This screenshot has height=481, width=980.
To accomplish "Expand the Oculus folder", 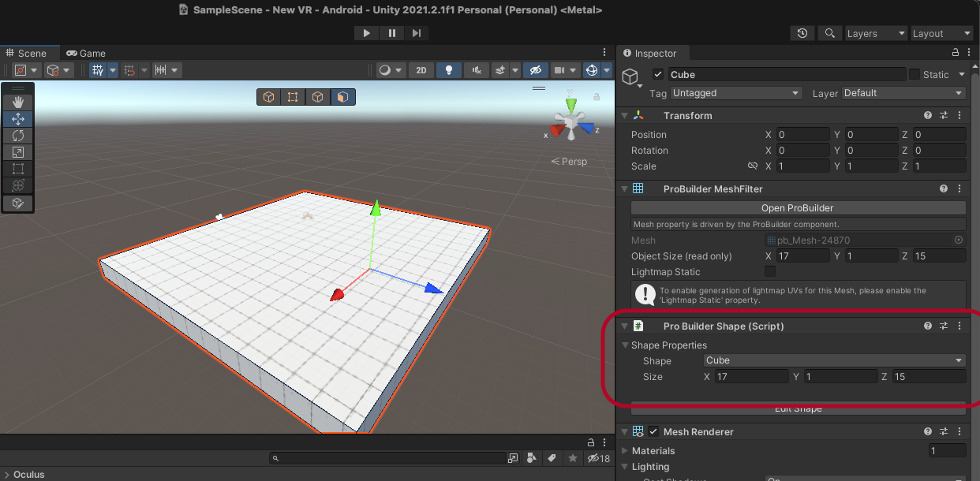I will pos(7,475).
